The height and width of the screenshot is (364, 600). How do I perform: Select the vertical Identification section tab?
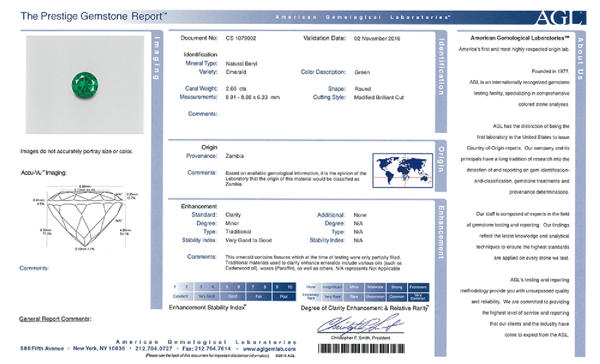point(441,66)
